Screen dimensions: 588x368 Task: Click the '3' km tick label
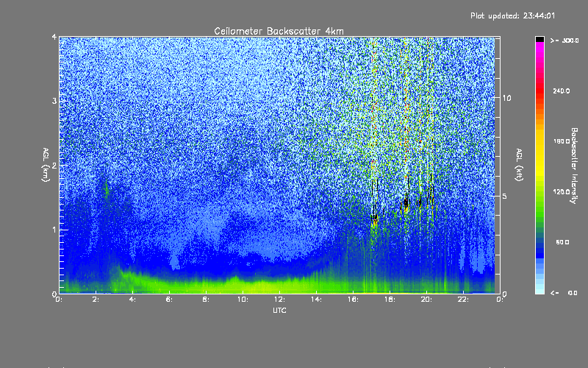click(54, 101)
